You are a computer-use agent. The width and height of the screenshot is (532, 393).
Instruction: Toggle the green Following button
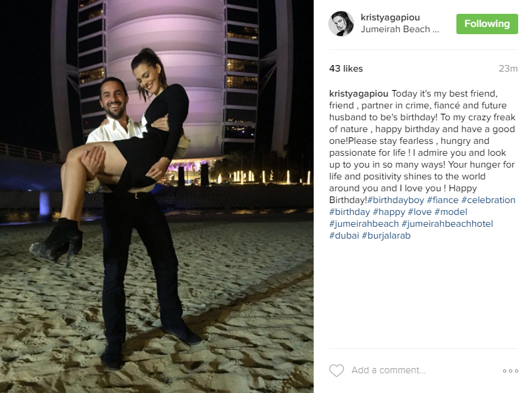click(x=487, y=24)
